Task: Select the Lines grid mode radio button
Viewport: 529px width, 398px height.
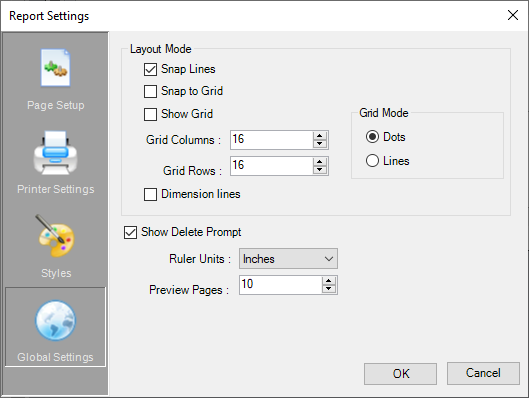Action: [x=372, y=161]
